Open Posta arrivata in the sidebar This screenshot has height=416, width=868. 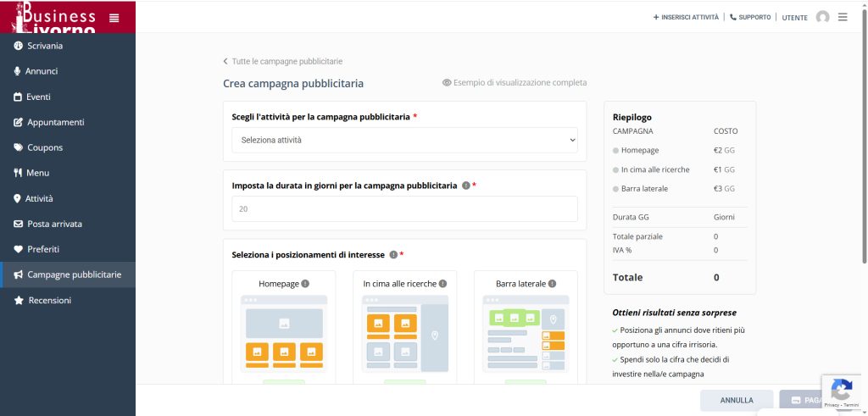pos(54,224)
